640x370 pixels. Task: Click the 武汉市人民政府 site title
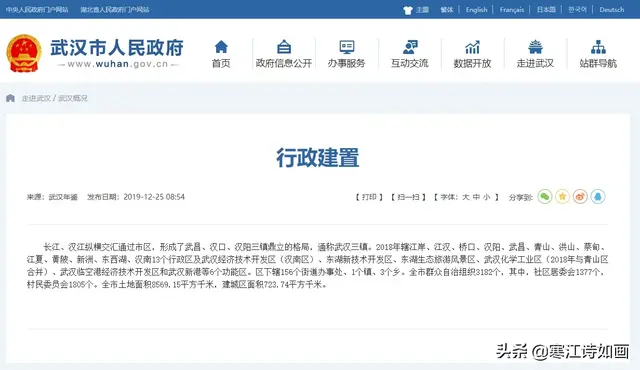coord(117,48)
